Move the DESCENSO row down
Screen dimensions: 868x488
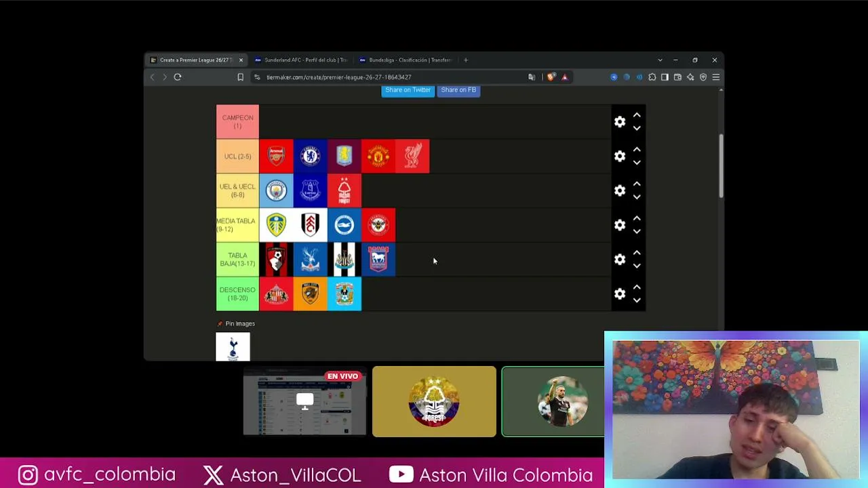[637, 300]
